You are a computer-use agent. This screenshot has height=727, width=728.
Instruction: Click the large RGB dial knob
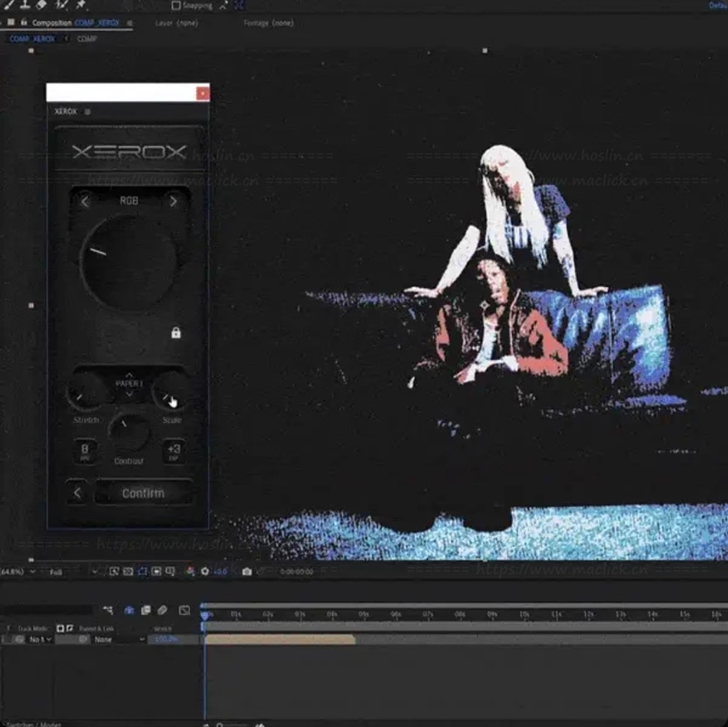128,262
